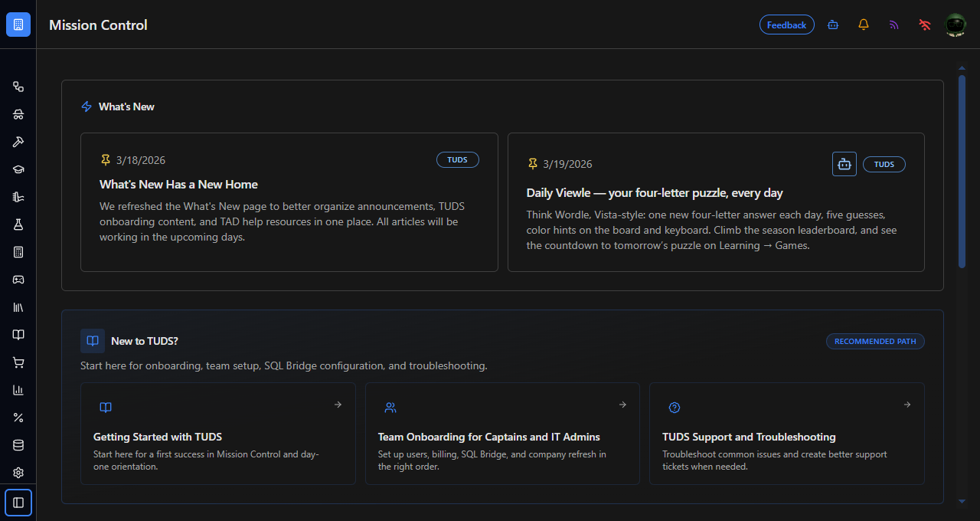Open the user avatar menu
980x521 pixels.
[955, 25]
